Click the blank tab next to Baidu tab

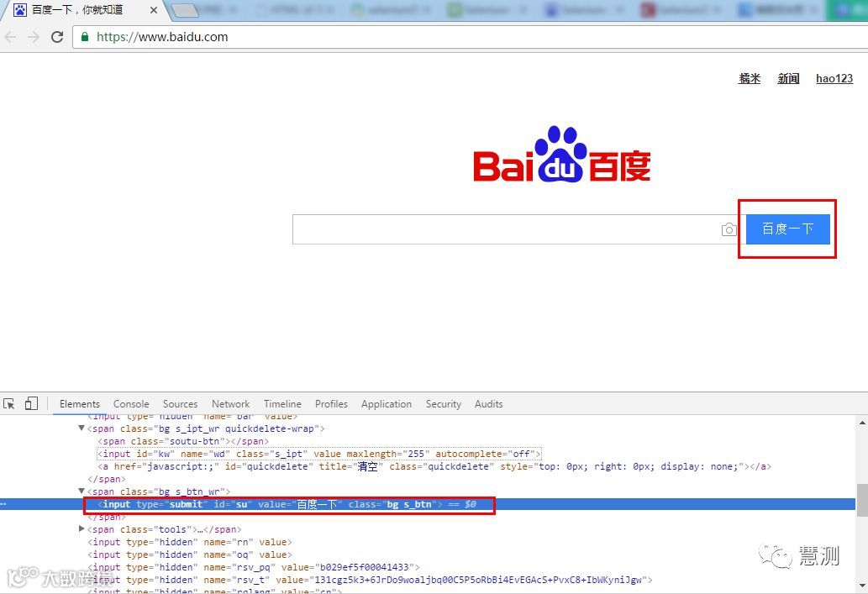coord(186,10)
